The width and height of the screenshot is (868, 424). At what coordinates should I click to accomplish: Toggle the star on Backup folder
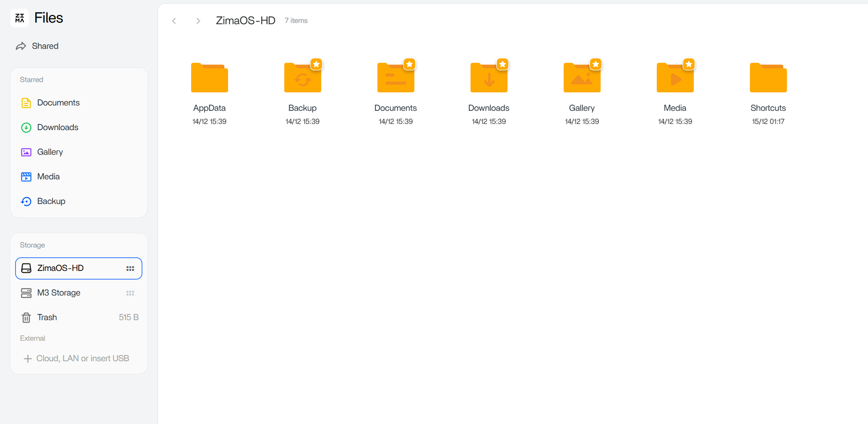[316, 64]
